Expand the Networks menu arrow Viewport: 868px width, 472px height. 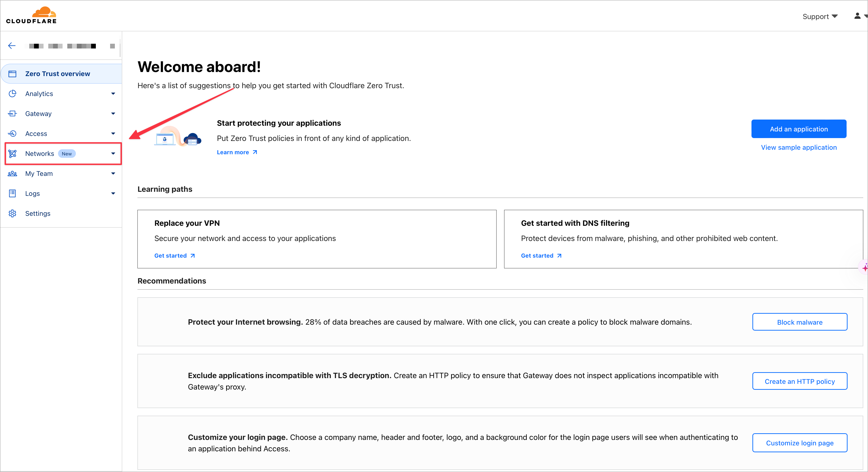(113, 154)
